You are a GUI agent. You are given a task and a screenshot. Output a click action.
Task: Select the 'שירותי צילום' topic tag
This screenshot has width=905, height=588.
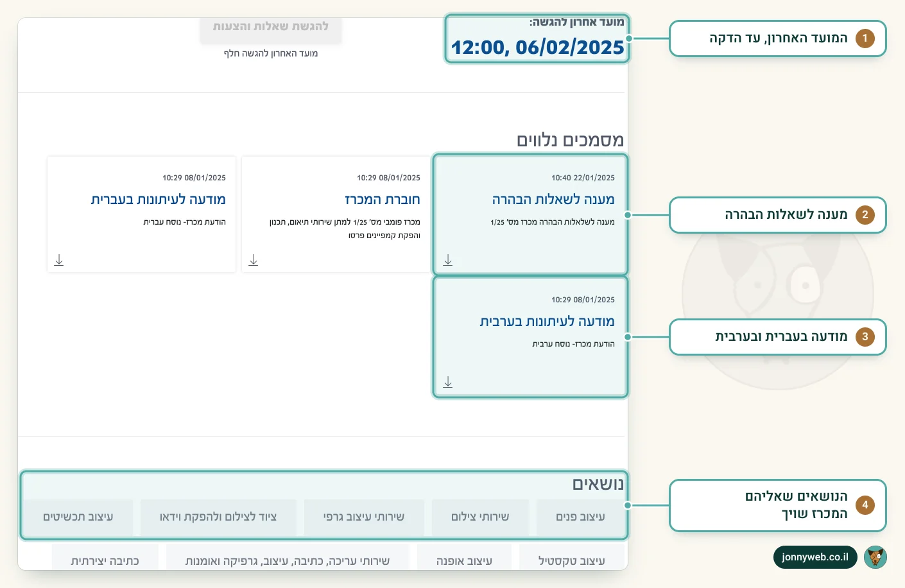(480, 517)
